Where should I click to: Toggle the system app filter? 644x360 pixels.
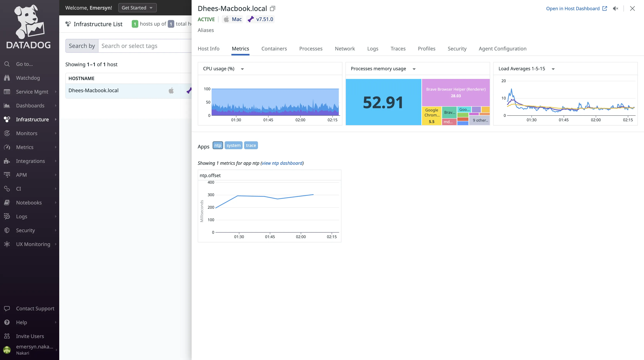click(233, 145)
